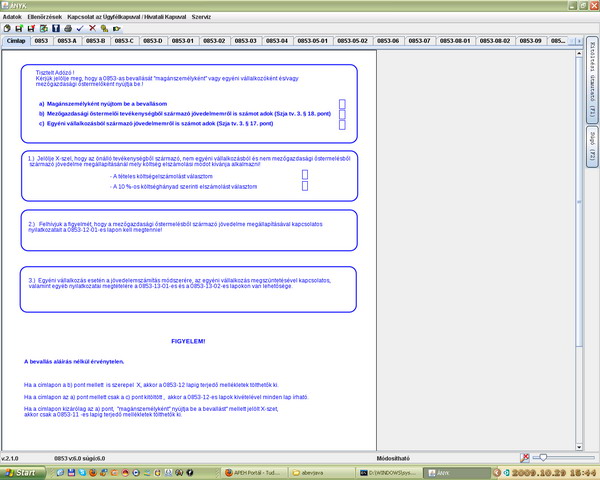Check 'A tételes költségelszámolást választom' box
Viewport: 600px width, 480px height.
[x=305, y=175]
